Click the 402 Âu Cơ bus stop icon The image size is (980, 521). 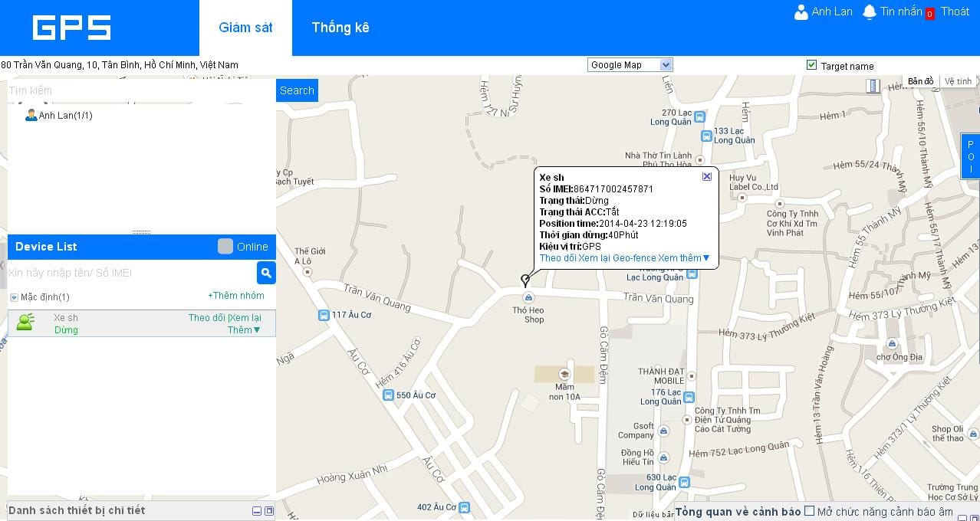click(463, 507)
